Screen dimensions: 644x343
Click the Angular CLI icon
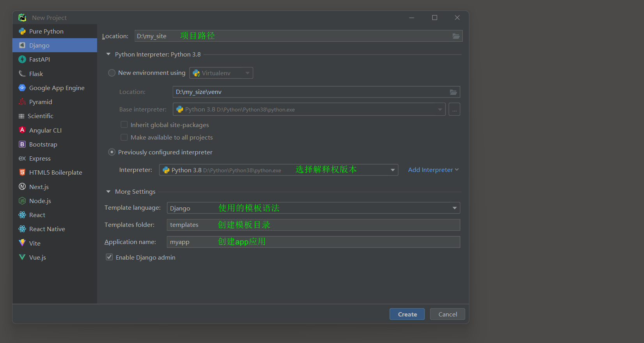22,130
